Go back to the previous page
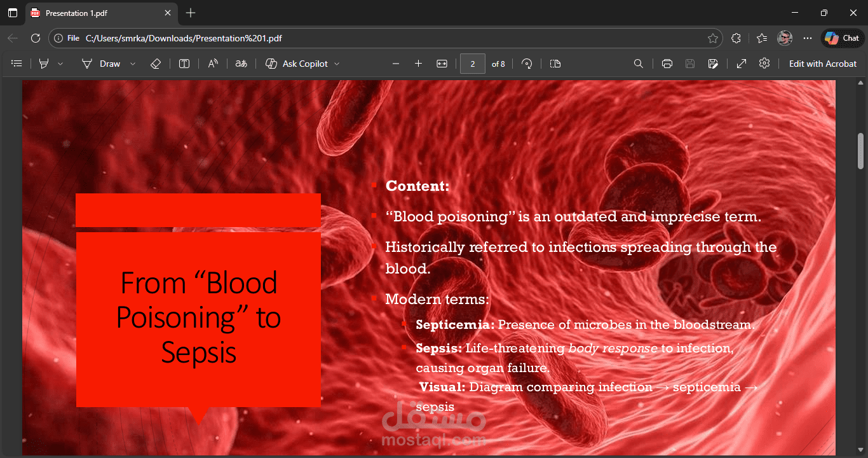Screen dimensions: 868x458 click(x=13, y=38)
